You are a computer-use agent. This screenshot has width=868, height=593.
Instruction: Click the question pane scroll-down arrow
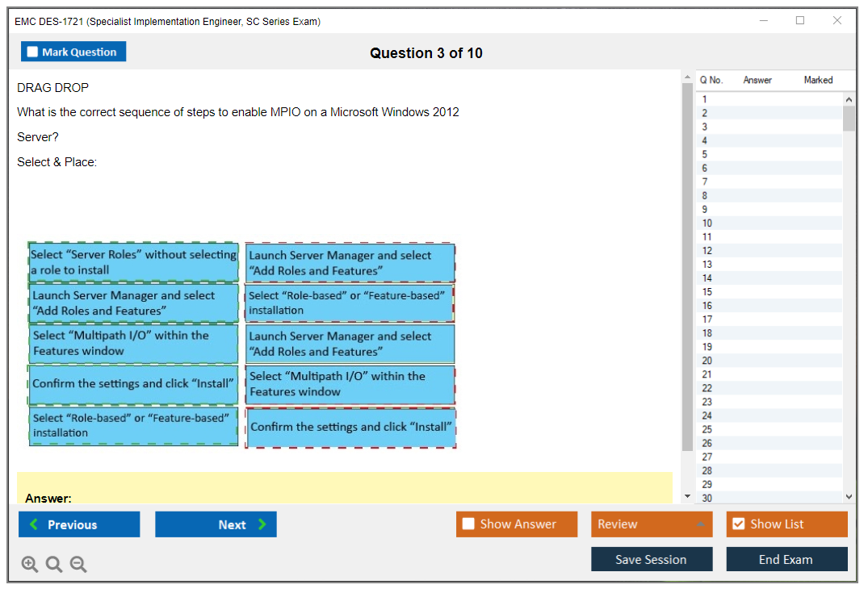point(687,496)
